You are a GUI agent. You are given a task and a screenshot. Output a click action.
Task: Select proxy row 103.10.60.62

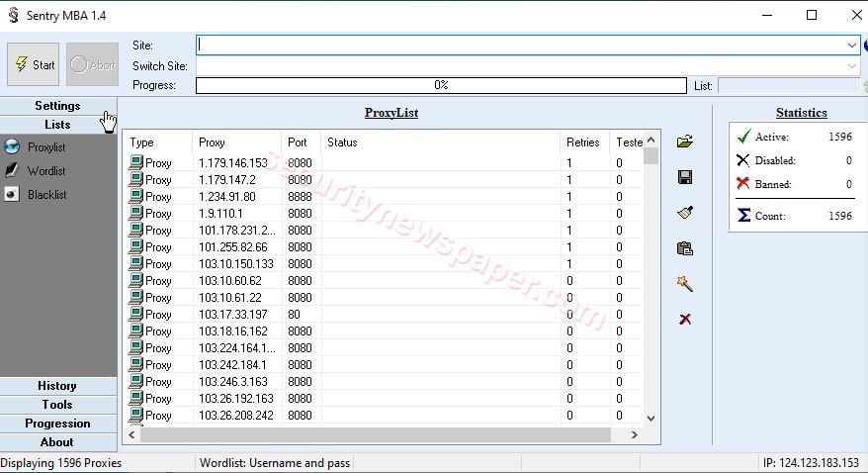pos(383,281)
